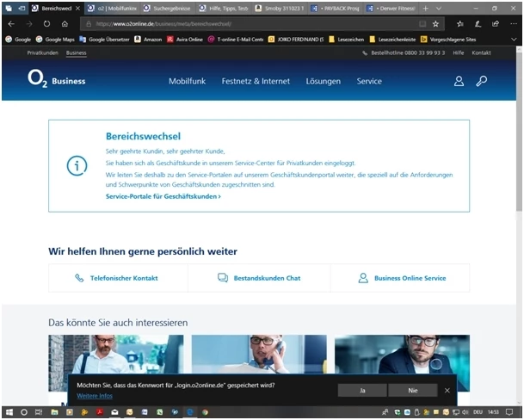Open the reading view icon in address bar
The width and height of the screenshot is (524, 420).
click(x=422, y=24)
